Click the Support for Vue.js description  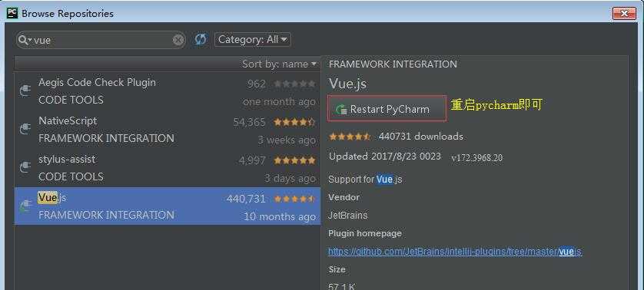pos(365,180)
